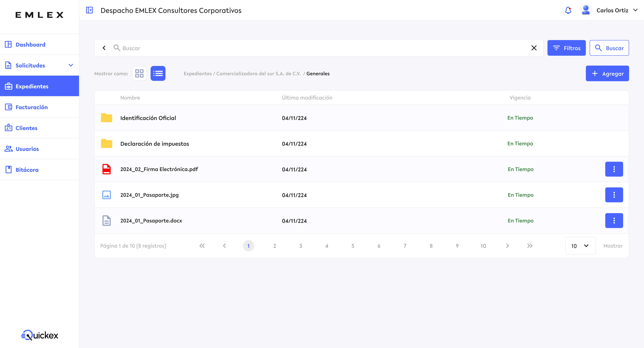The image size is (644, 348).
Task: Open the Identificación Oficial folder
Action: [x=148, y=118]
